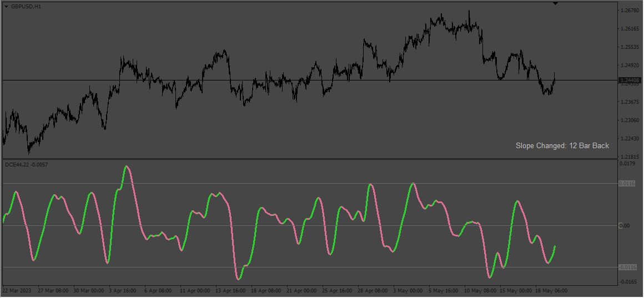Click the '28 Apr 08:00' time label
Image resolution: width=644 pixels, height=298 pixels.
click(x=373, y=291)
